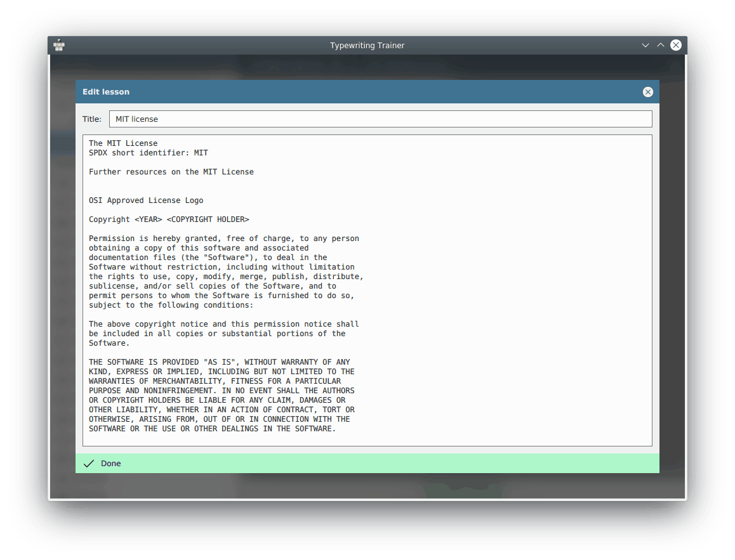735x560 pixels.
Task: Click the 'Edit lesson' dialog title
Action: coord(106,92)
